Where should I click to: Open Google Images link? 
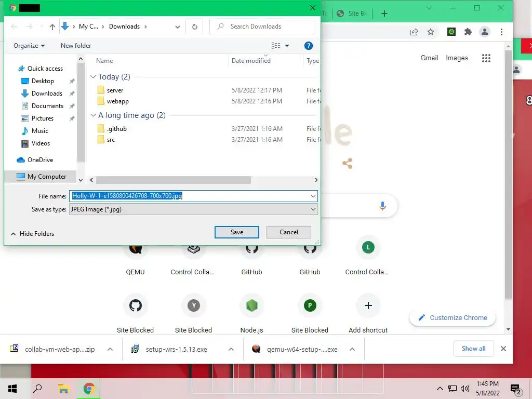coord(457,58)
